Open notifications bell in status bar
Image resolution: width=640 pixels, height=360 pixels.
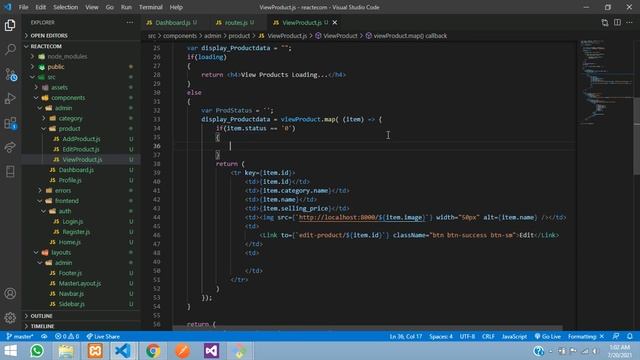pyautogui.click(x=630, y=336)
